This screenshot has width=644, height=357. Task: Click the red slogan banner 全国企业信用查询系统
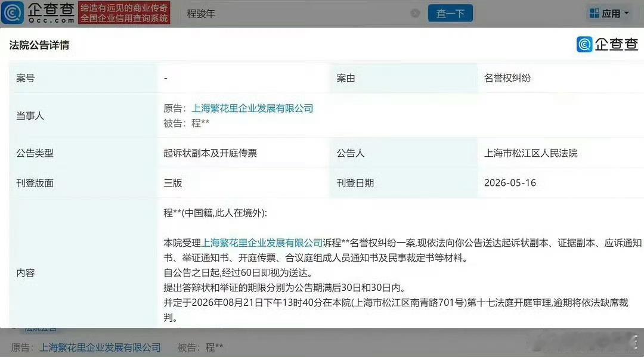(124, 13)
